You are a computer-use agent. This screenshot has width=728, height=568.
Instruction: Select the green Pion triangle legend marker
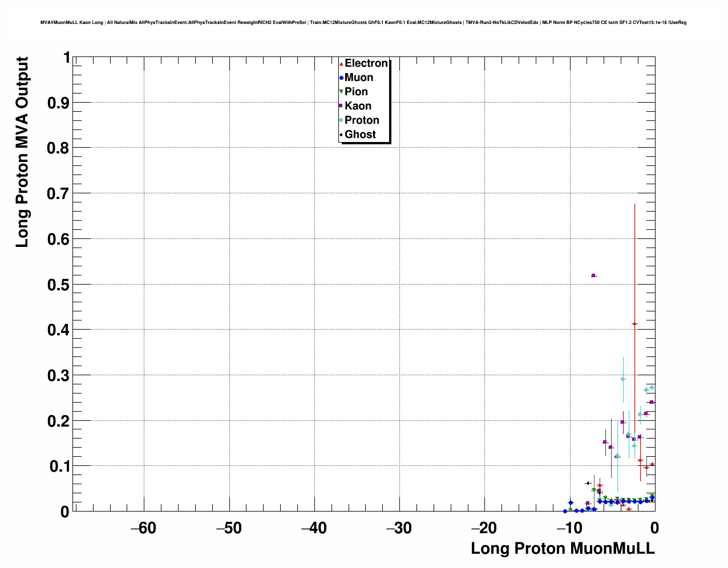click(341, 92)
